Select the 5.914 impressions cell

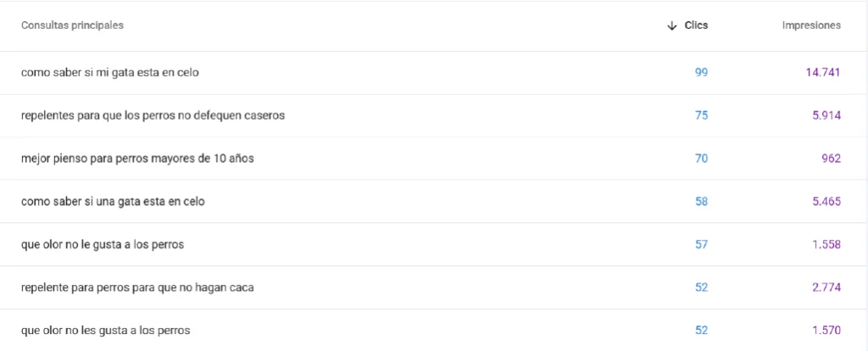[826, 115]
